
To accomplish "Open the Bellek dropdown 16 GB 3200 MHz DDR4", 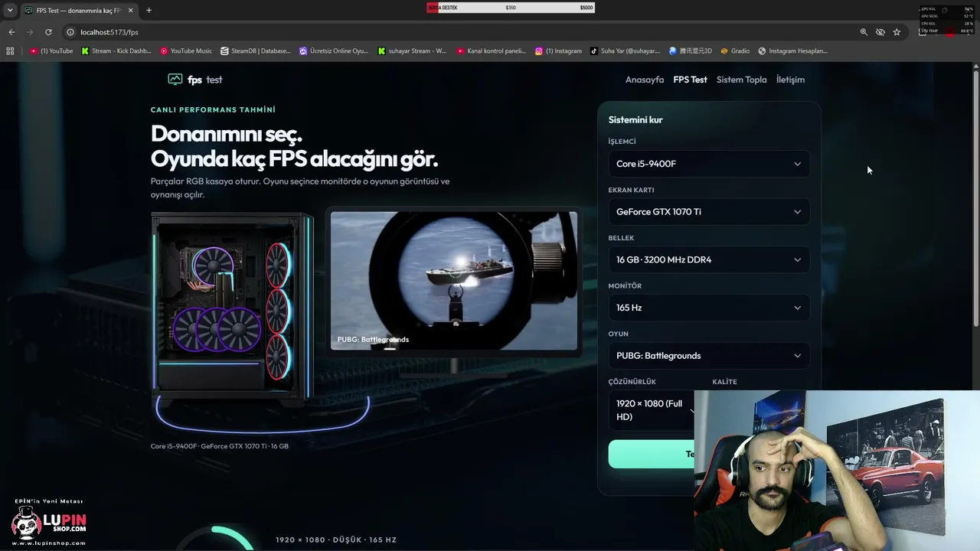I will [709, 259].
